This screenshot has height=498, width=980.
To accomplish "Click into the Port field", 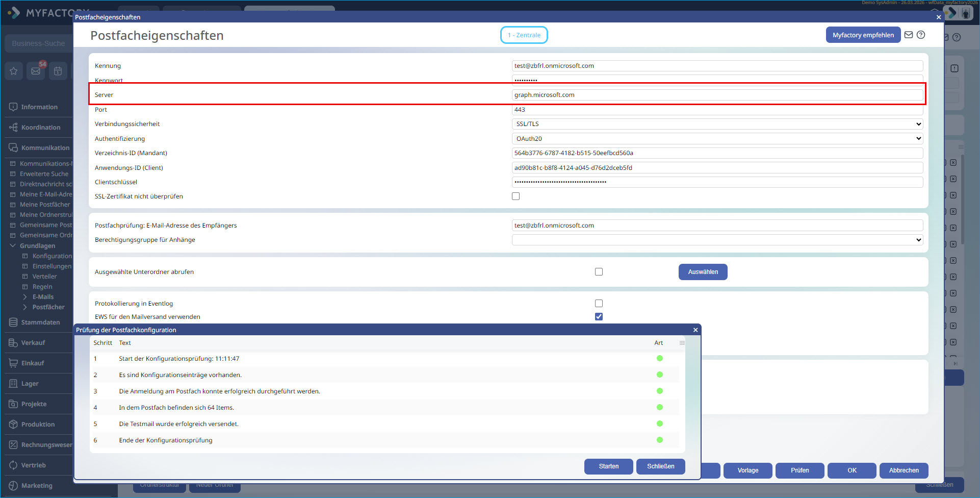I will (717, 110).
